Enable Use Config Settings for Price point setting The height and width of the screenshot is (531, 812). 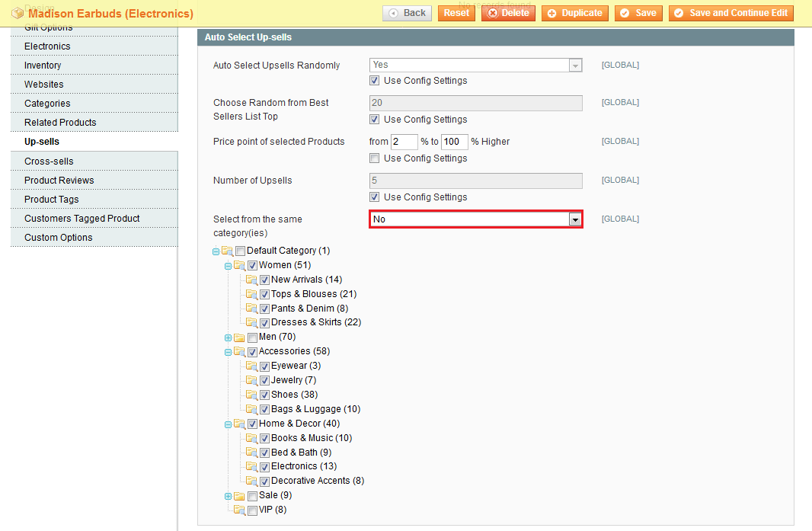pyautogui.click(x=375, y=158)
